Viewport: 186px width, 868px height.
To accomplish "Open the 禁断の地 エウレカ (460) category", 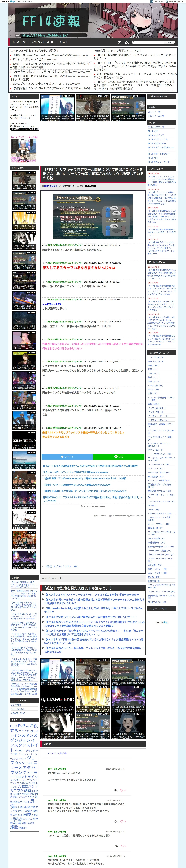I will coord(159,491).
